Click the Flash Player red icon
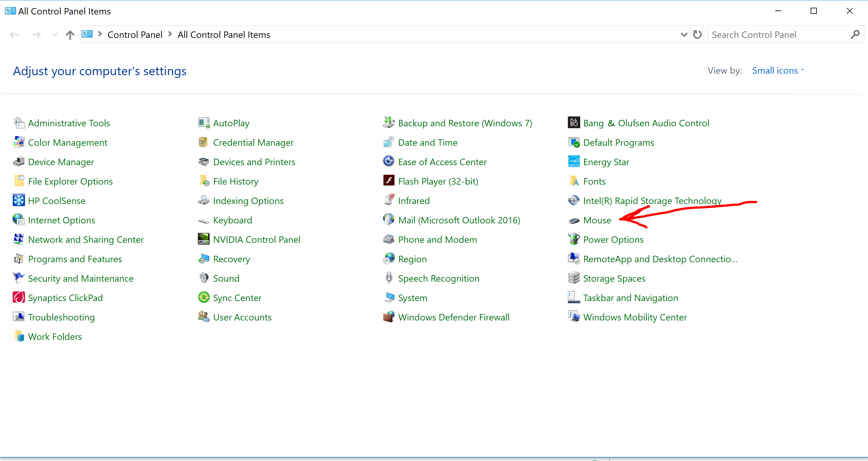The image size is (868, 461). click(389, 181)
